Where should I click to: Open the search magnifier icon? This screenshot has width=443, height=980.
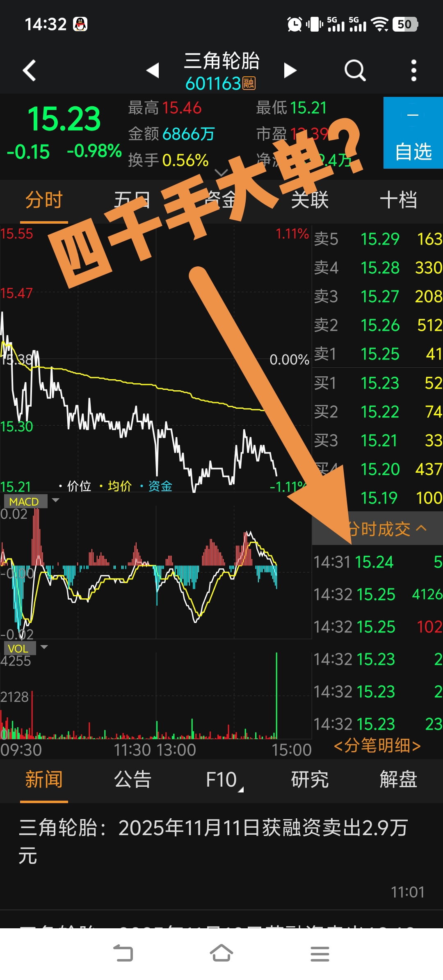[x=355, y=70]
